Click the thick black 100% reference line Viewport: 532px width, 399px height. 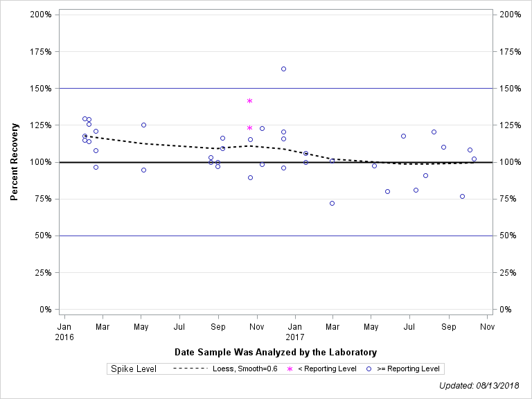pyautogui.click(x=276, y=162)
